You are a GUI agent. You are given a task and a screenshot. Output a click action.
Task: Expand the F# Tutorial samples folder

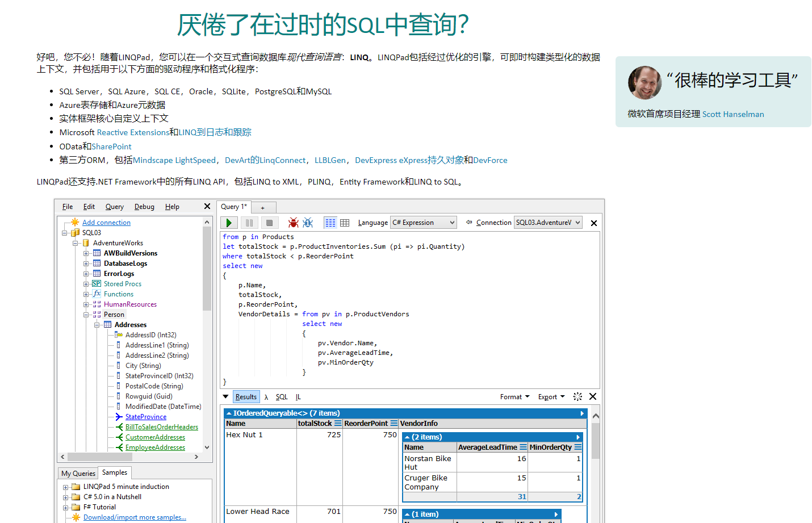(65, 507)
